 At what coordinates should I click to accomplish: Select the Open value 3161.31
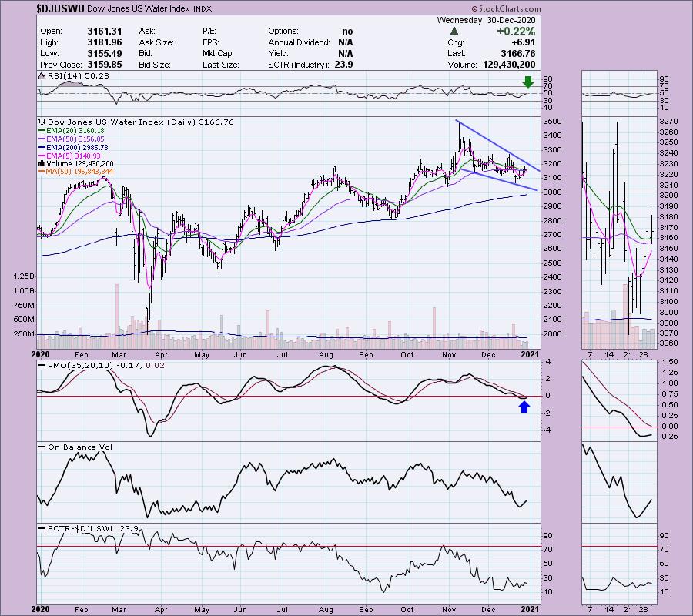pyautogui.click(x=104, y=32)
